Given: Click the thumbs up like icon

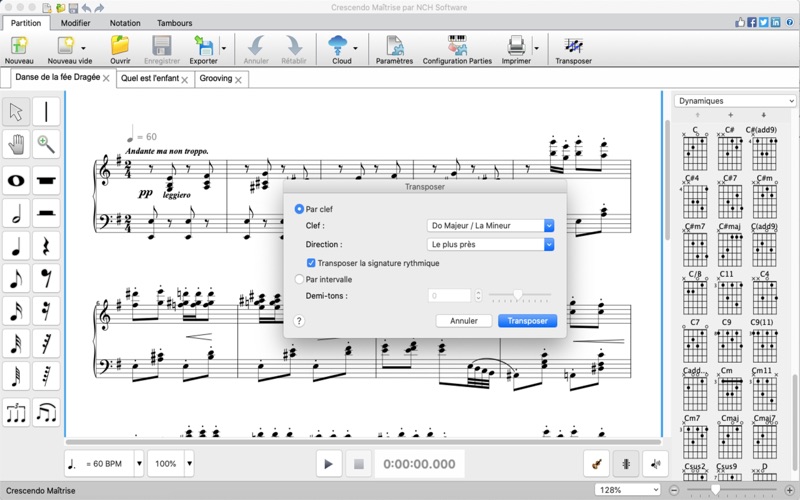Looking at the screenshot, I should pyautogui.click(x=740, y=22).
